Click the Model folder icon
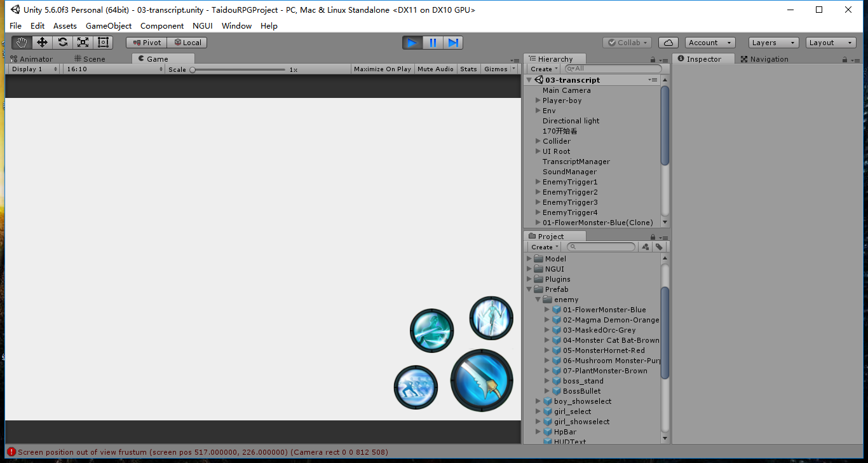 [x=539, y=259]
